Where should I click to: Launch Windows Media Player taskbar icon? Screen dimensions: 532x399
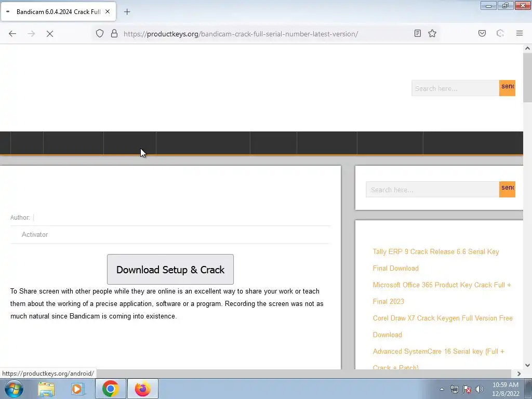tap(77, 389)
